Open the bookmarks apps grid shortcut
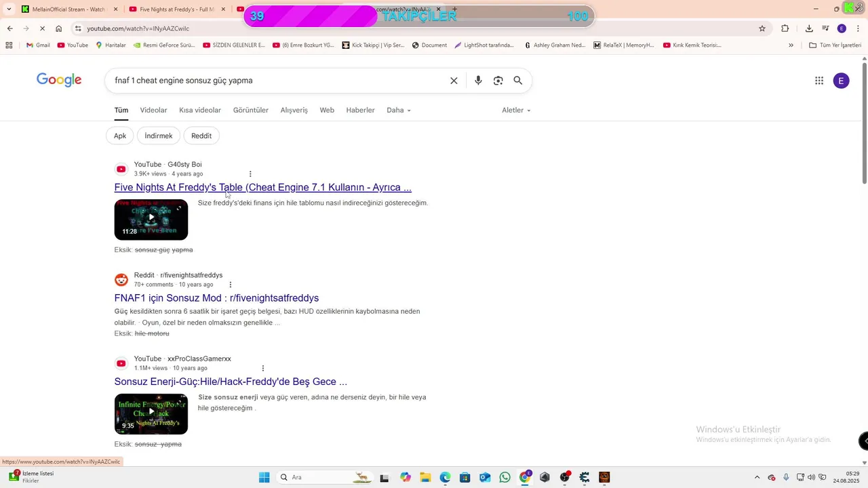The image size is (868, 488). click(9, 45)
